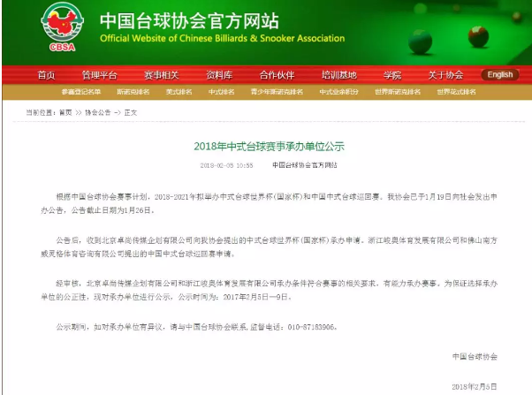Click the 首页 breadcrumb link
The width and height of the screenshot is (532, 395).
coord(65,112)
